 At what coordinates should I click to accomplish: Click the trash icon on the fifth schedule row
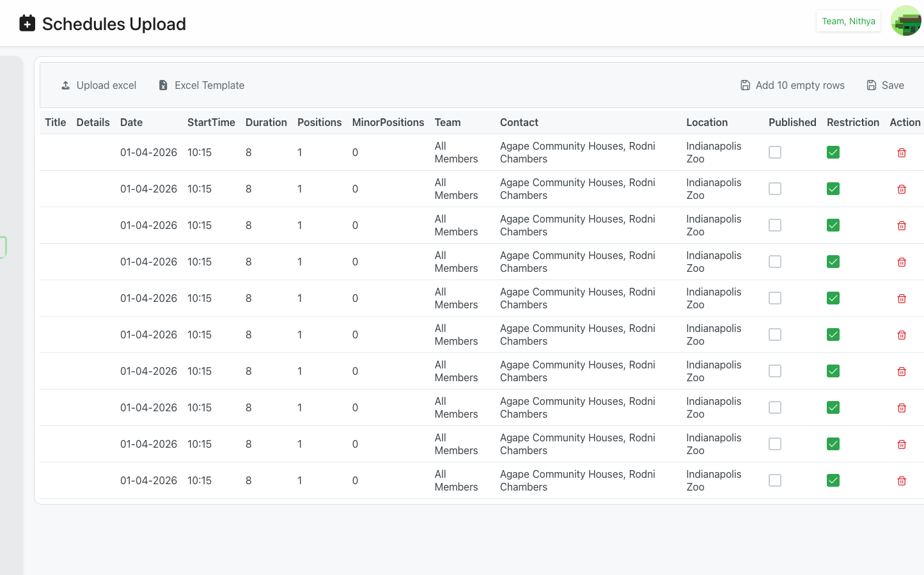(902, 298)
